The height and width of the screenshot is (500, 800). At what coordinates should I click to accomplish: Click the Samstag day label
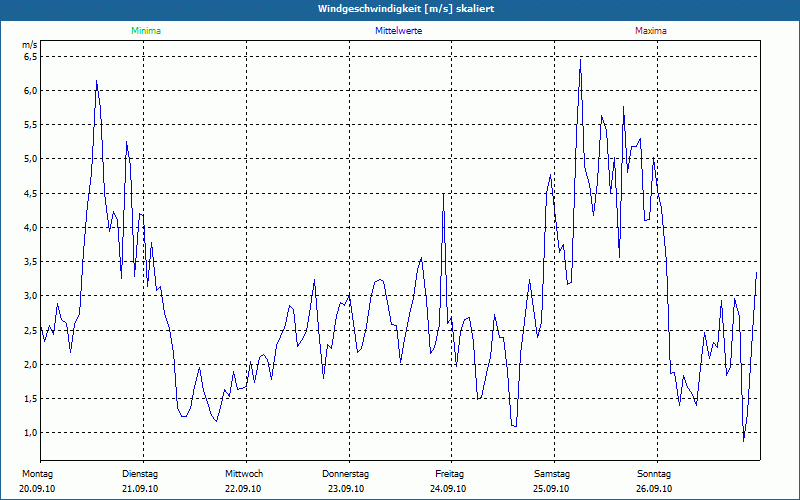point(552,474)
